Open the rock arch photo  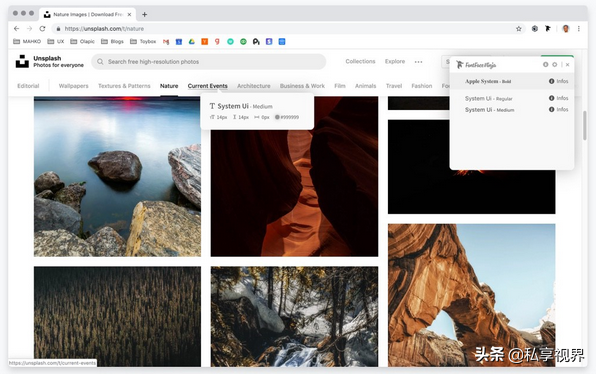(x=471, y=295)
